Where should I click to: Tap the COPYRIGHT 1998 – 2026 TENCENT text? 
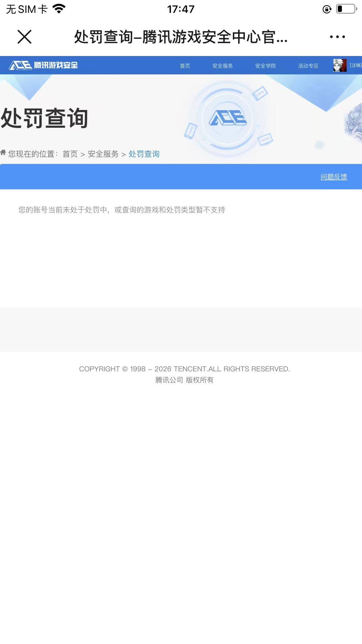pos(184,369)
